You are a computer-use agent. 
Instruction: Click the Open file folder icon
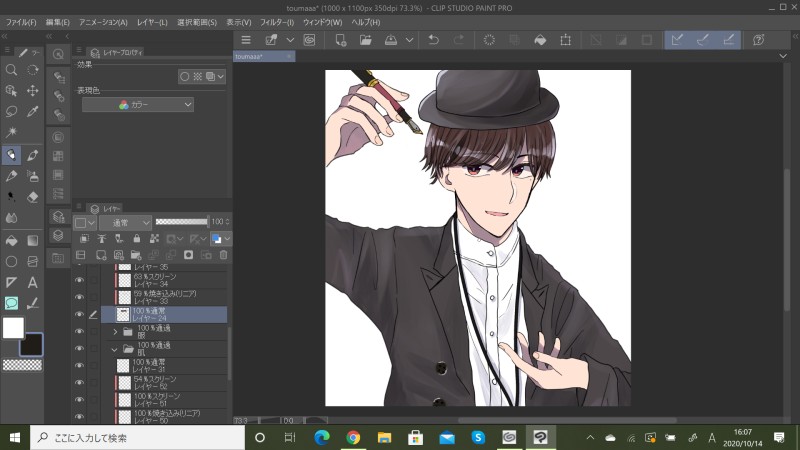point(365,40)
